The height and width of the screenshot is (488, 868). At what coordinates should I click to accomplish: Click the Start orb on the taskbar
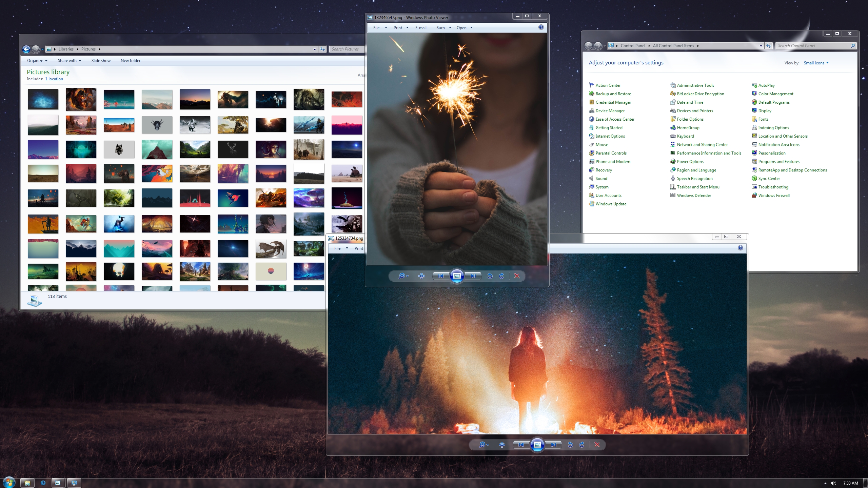9,483
